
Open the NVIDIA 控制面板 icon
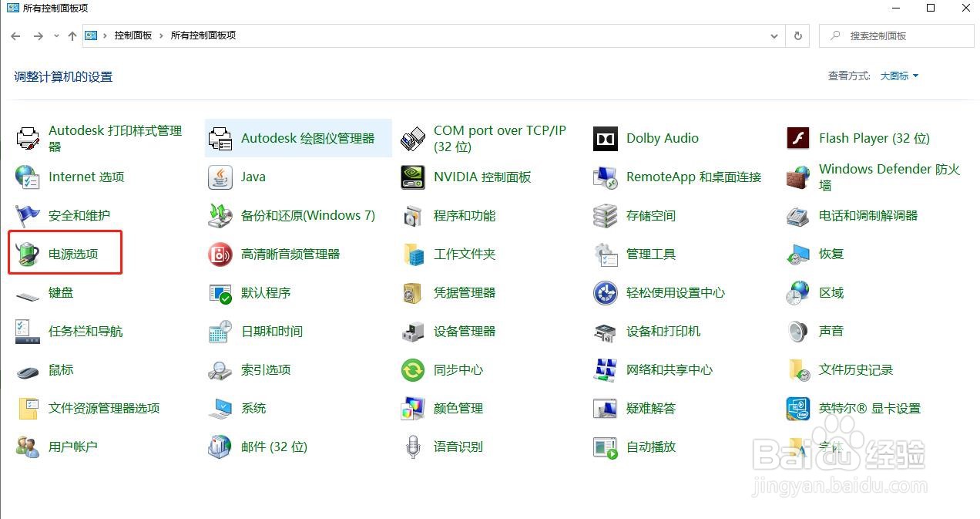click(x=413, y=177)
